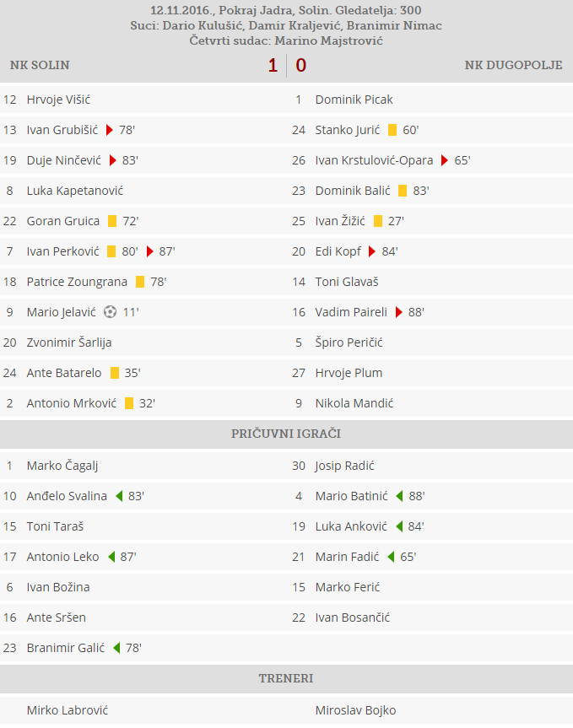573x728 pixels.
Task: Click the Treneri section header
Action: tap(286, 678)
